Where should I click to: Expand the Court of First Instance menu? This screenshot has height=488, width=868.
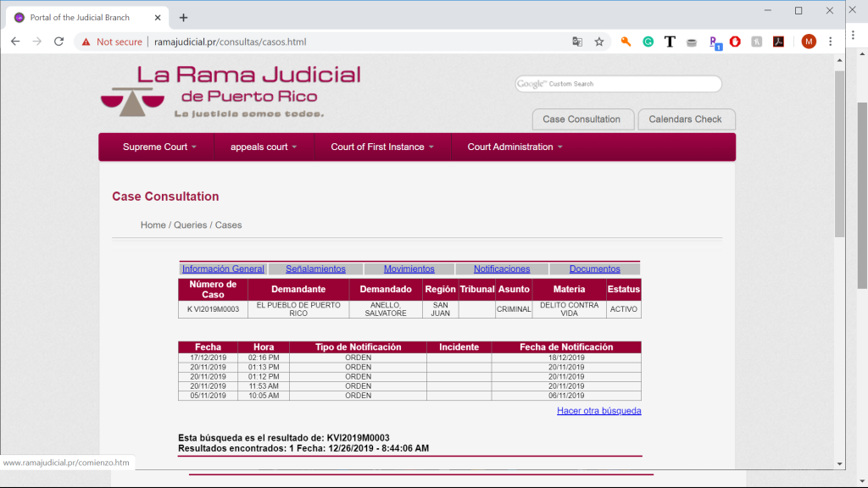(381, 147)
